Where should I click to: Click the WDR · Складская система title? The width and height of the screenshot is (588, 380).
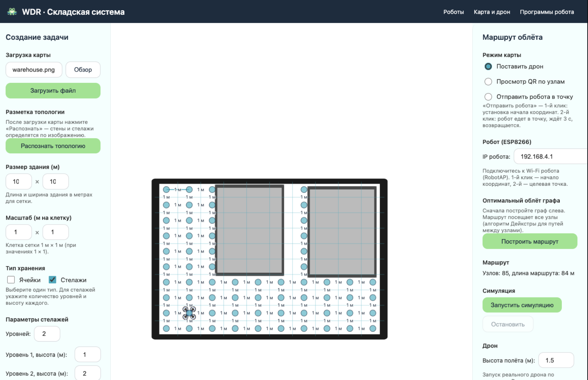[73, 12]
